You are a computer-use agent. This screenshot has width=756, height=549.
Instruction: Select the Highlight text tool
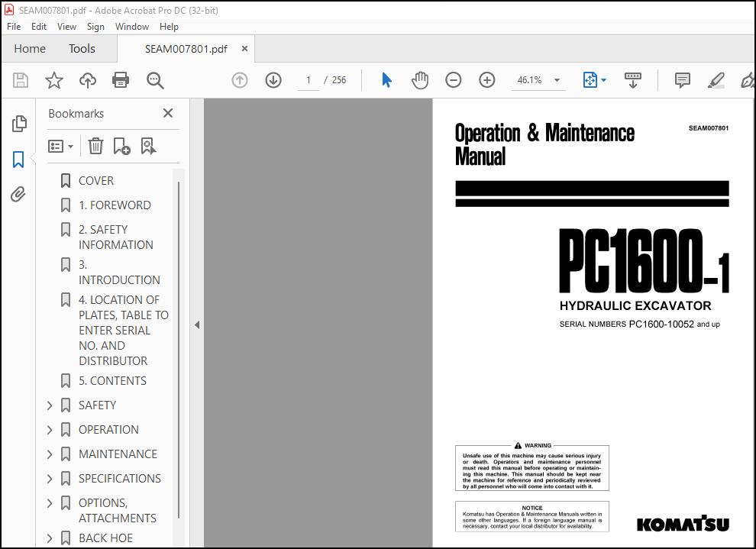716,80
